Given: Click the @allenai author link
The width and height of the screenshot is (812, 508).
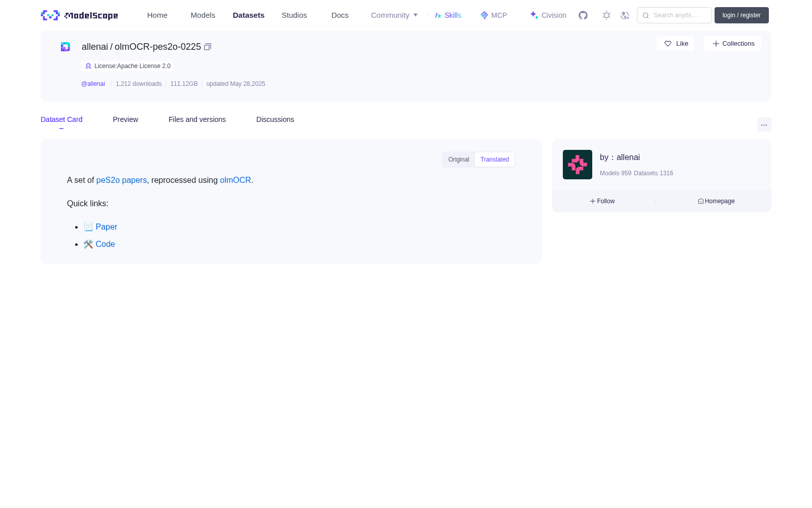Looking at the screenshot, I should point(93,84).
